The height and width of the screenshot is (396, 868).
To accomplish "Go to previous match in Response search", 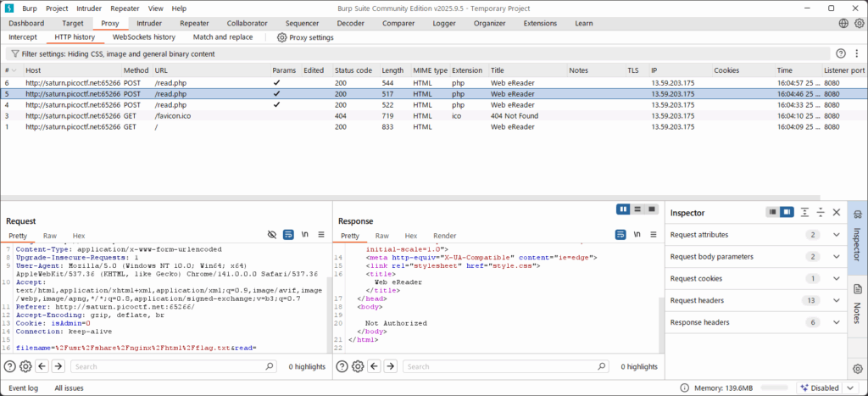I will (x=373, y=366).
